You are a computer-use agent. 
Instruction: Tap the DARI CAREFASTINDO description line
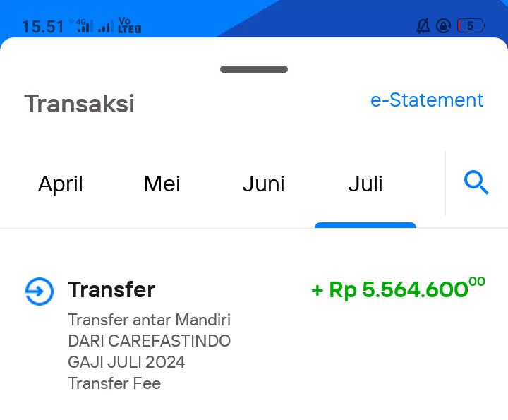click(x=150, y=341)
